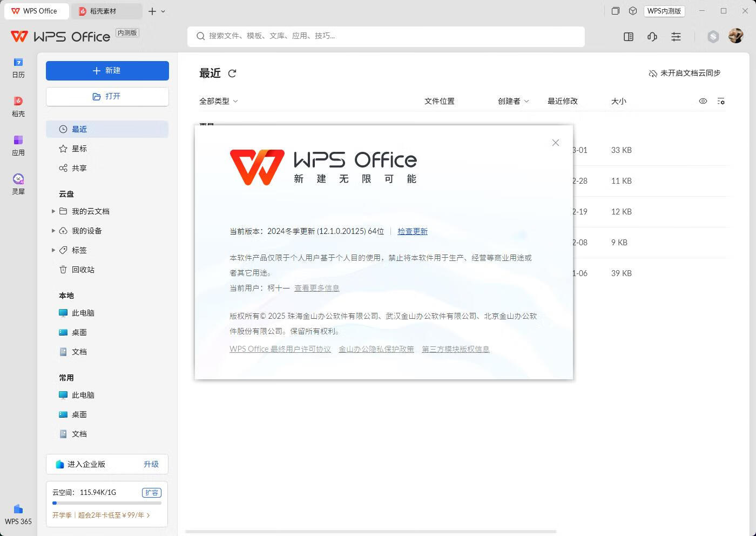The width and height of the screenshot is (756, 536).
Task: Open the 开学季 promotion link
Action: (101, 515)
